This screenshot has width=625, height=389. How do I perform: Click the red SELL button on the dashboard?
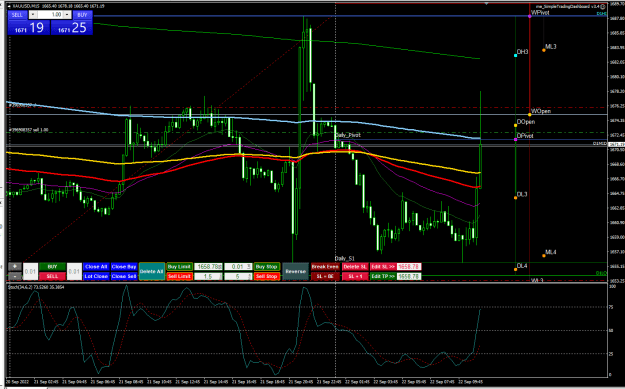[52, 276]
